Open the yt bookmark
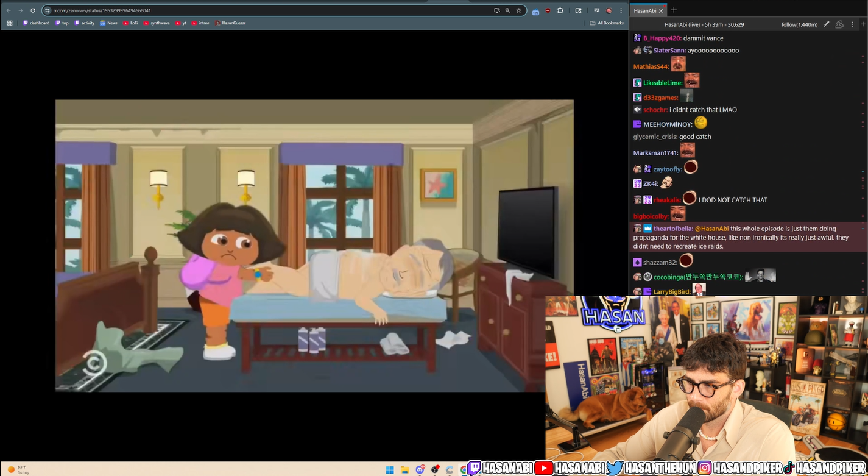Screen dimensions: 868x476 (x=181, y=23)
